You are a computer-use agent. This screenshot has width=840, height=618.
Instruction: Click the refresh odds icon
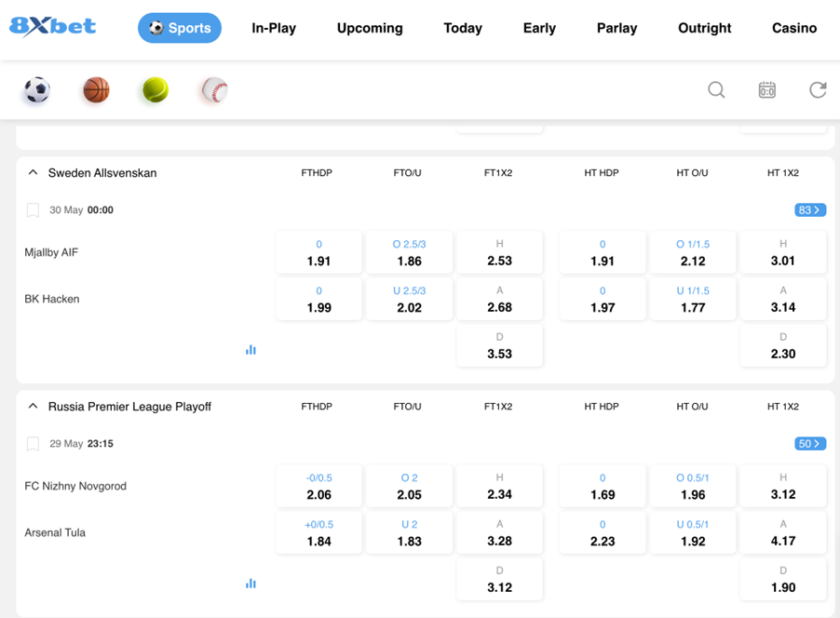(818, 90)
